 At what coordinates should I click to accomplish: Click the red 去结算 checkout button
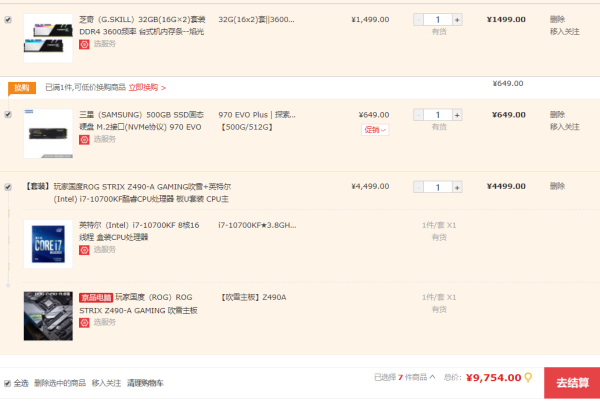pos(572,383)
